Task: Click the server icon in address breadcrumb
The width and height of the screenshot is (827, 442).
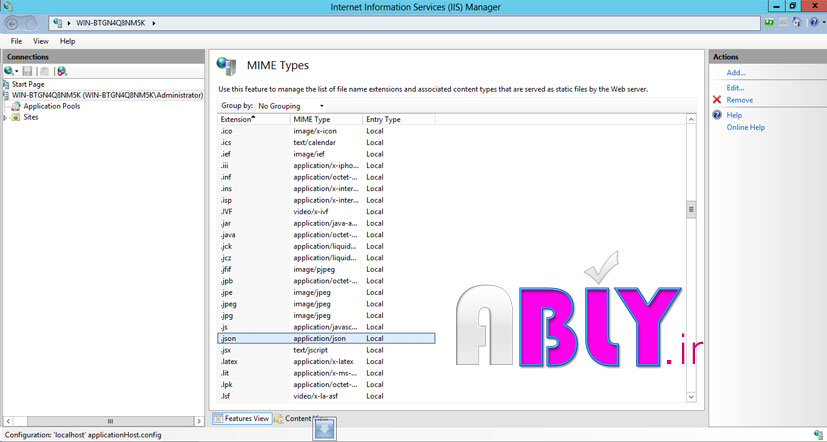Action: click(x=57, y=23)
